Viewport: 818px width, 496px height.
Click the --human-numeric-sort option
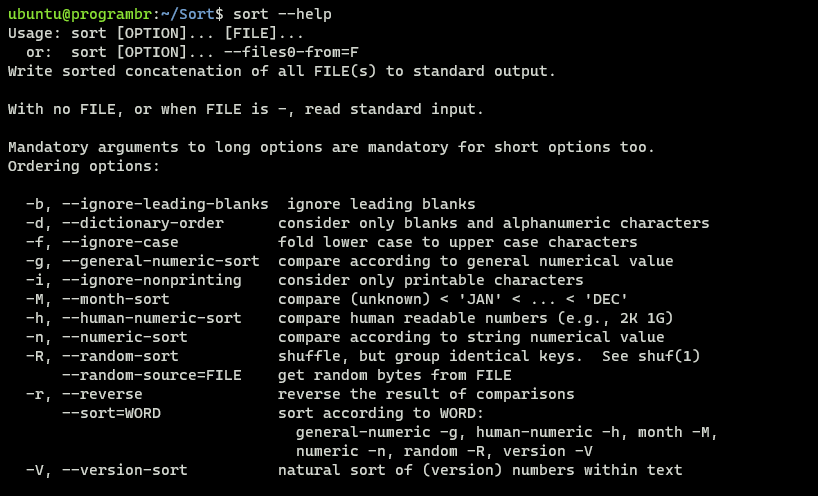point(152,318)
